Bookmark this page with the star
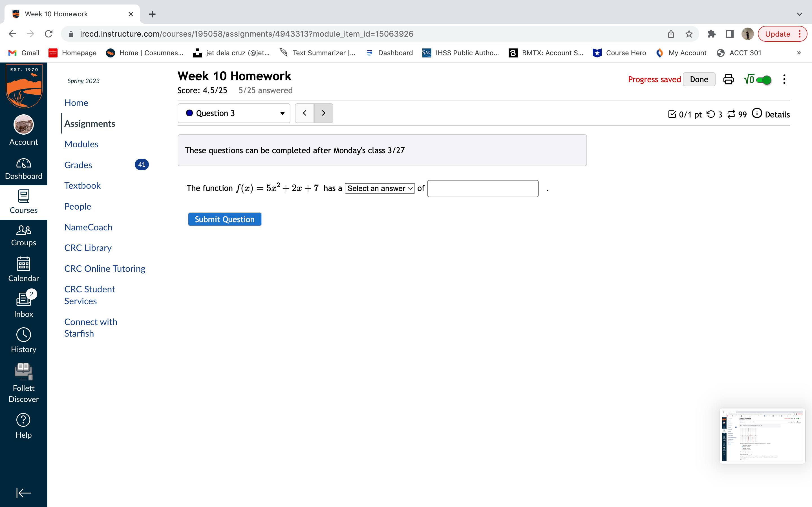The height and width of the screenshot is (507, 812). [x=689, y=34]
